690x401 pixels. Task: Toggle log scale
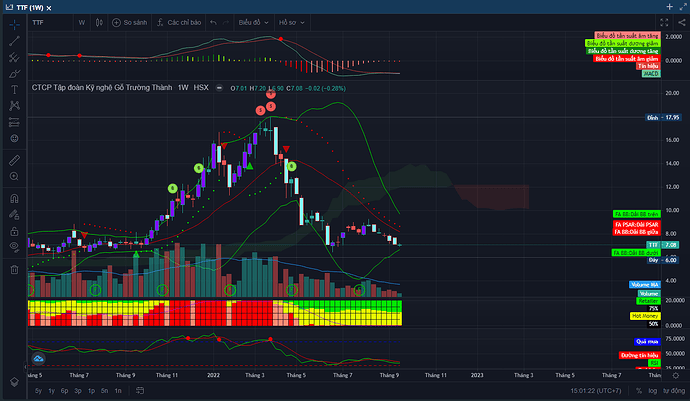pos(652,390)
